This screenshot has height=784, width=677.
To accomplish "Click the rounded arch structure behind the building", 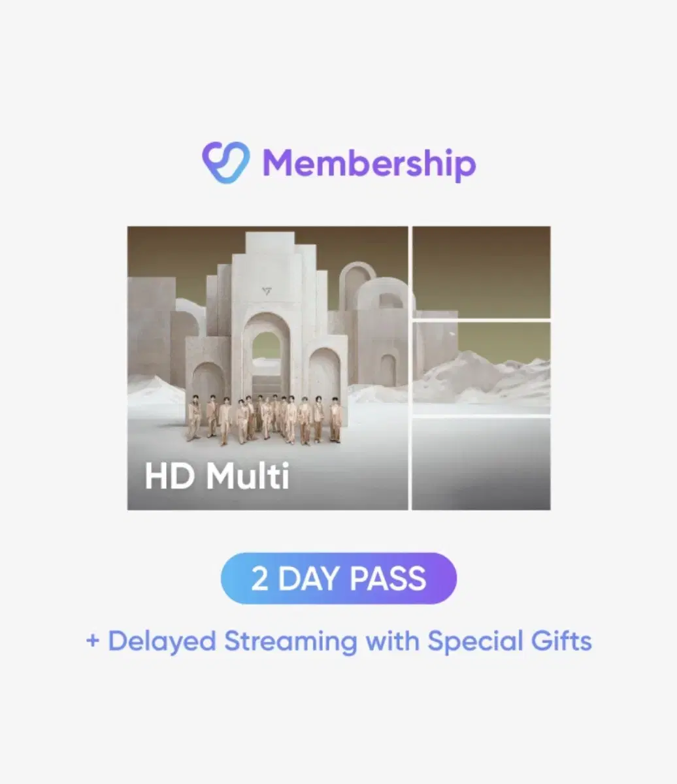I will pyautogui.click(x=358, y=285).
